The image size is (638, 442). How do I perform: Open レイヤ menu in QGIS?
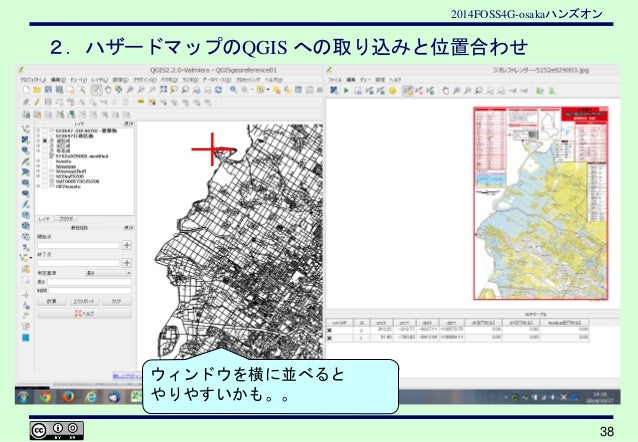99,80
